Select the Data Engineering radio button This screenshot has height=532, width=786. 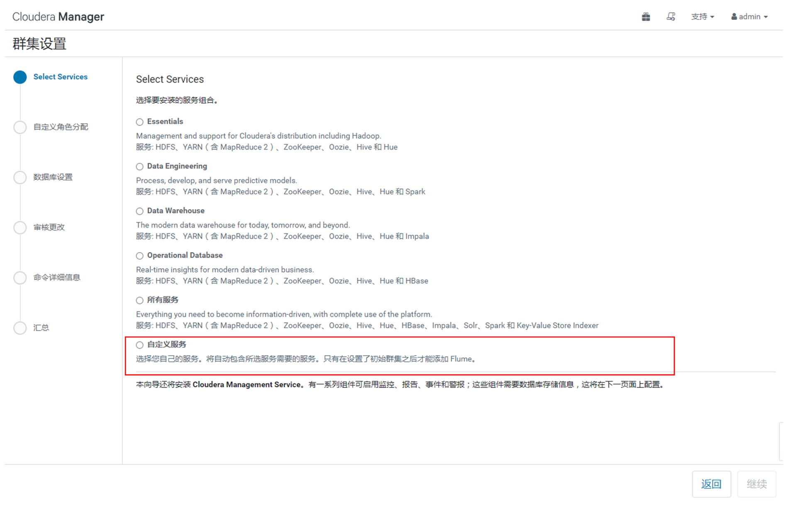140,167
